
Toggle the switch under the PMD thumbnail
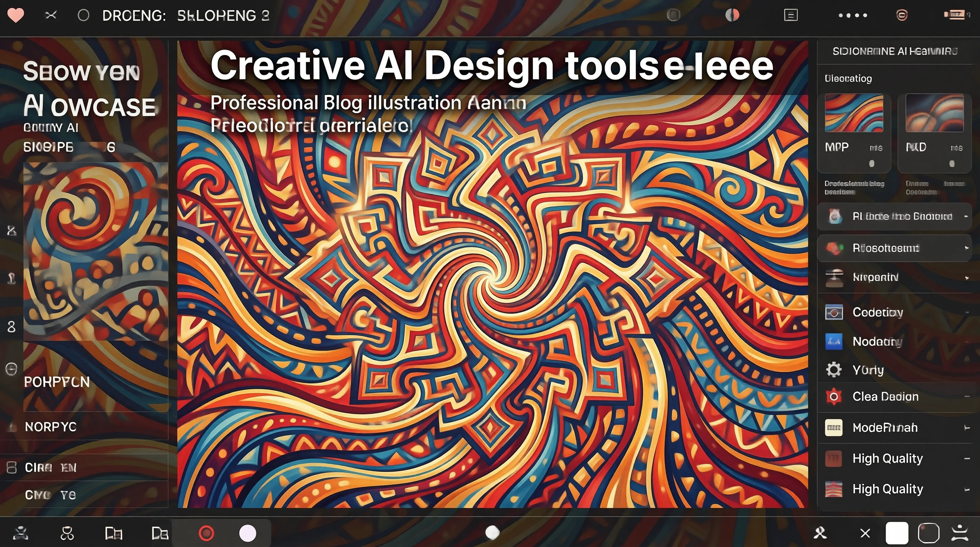[x=952, y=163]
